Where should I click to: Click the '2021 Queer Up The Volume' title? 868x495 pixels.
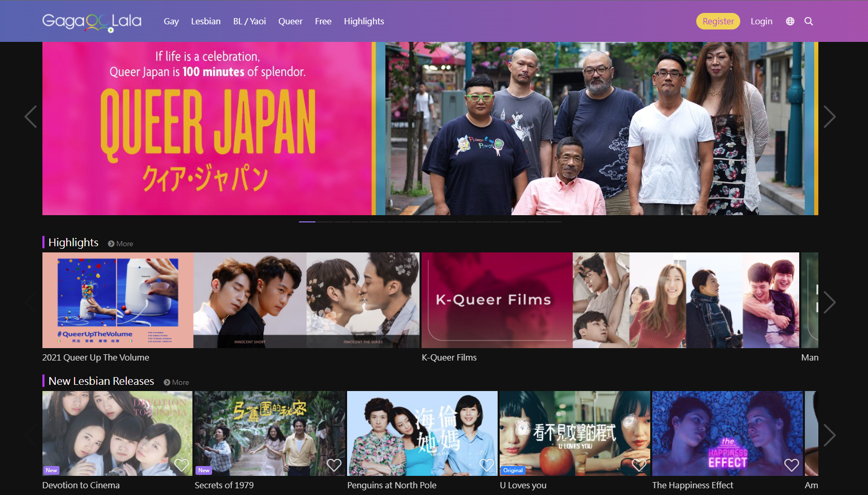coord(96,357)
